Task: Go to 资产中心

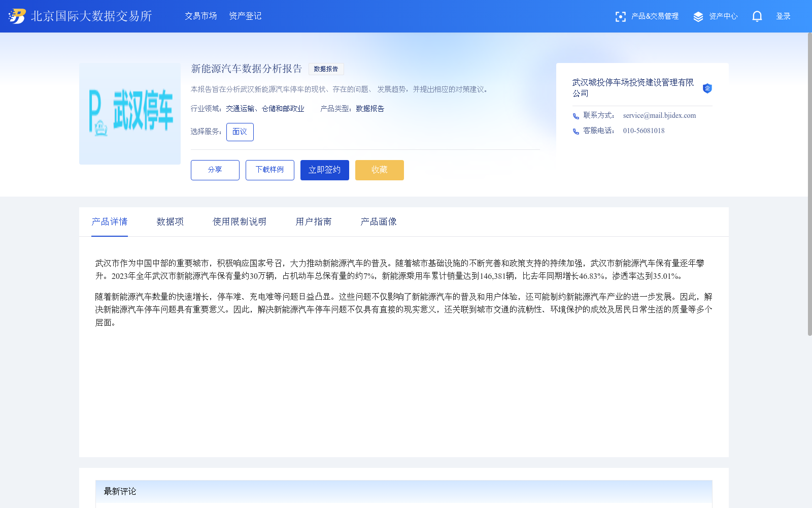Action: pos(723,16)
